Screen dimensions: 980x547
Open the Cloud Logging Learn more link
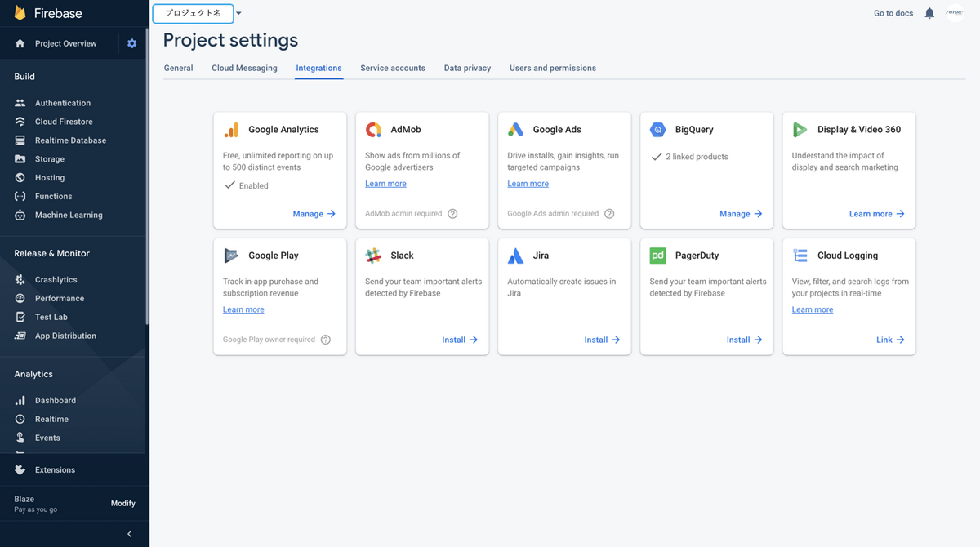point(813,309)
